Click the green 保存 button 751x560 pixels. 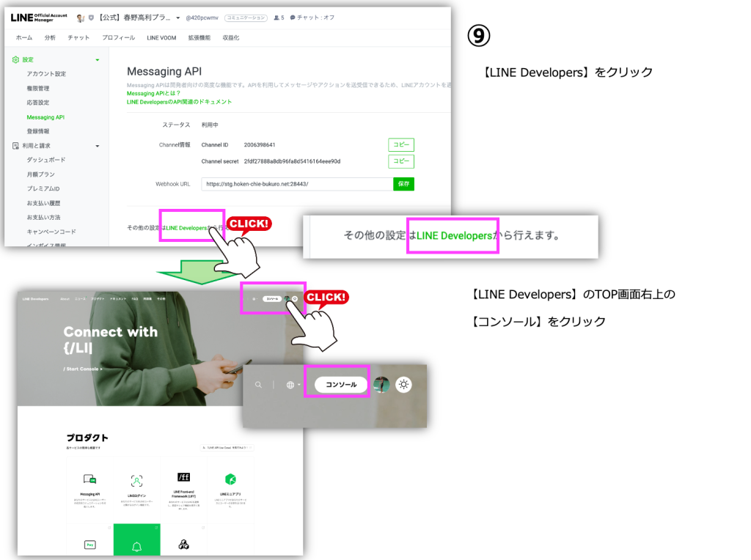404,184
